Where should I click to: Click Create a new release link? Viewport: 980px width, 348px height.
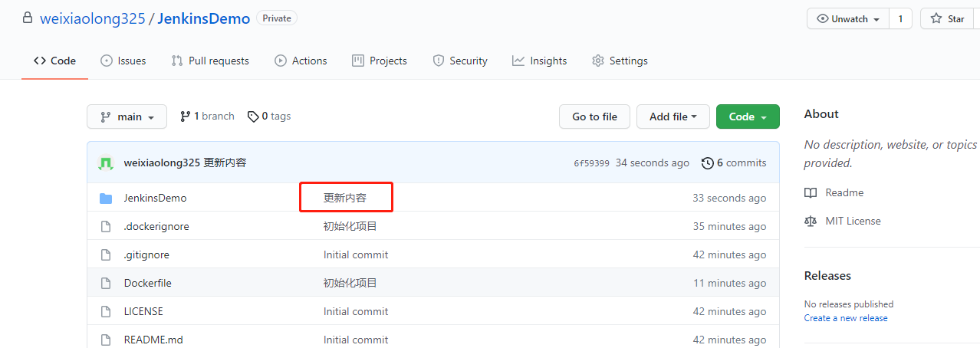[x=846, y=317]
